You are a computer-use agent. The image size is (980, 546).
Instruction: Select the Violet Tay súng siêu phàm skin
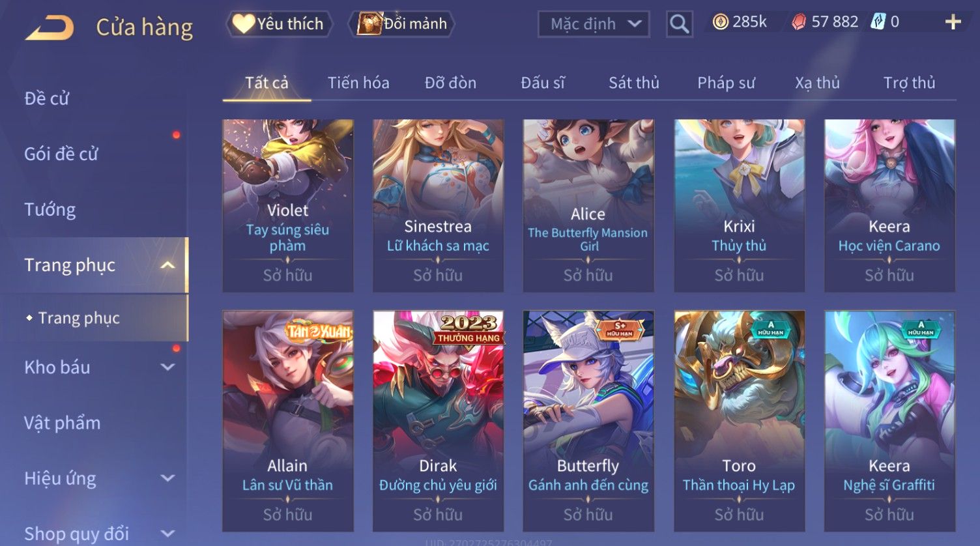(288, 205)
